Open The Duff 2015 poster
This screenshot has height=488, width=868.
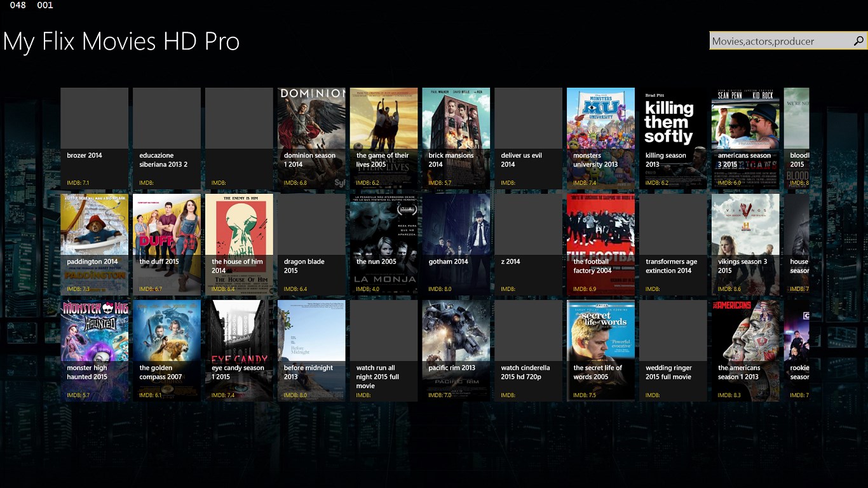[x=166, y=244]
